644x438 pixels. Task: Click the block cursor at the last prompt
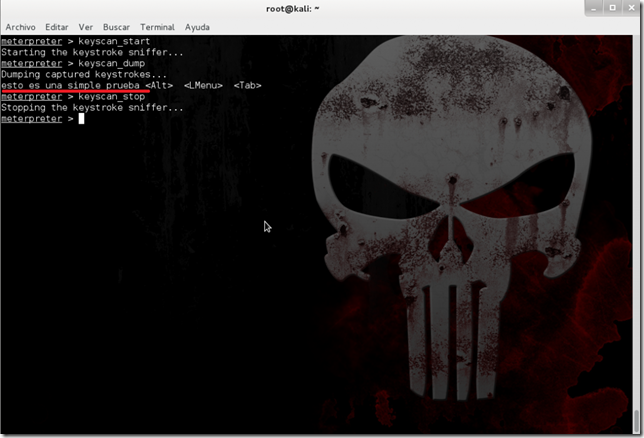81,118
